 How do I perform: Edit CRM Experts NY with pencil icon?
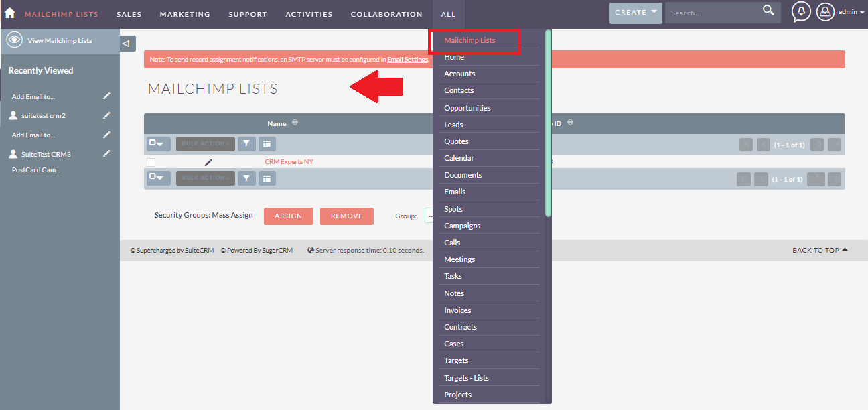coord(208,162)
